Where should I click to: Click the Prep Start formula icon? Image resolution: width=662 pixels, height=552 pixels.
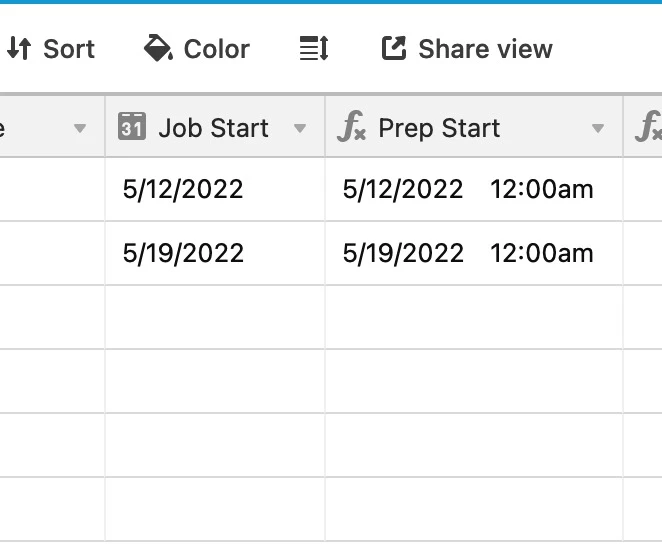[x=352, y=128]
